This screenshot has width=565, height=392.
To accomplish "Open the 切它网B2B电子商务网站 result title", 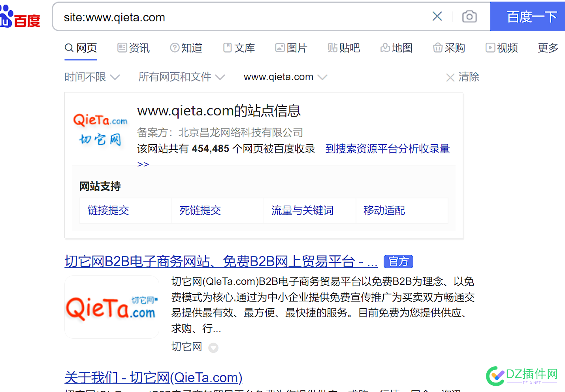I will (x=221, y=261).
